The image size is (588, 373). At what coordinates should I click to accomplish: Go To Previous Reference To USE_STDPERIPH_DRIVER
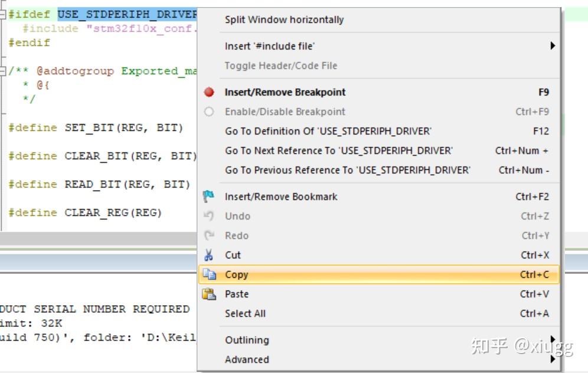click(379, 170)
